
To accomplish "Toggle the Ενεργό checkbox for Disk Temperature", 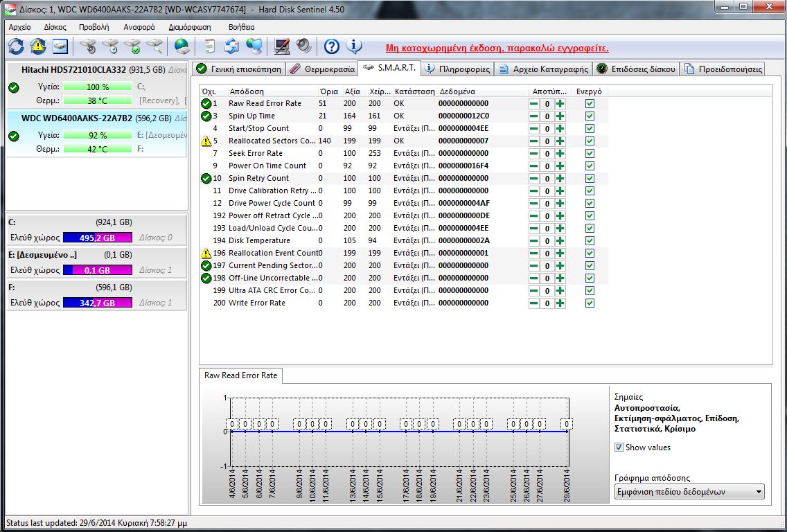I will pyautogui.click(x=590, y=241).
